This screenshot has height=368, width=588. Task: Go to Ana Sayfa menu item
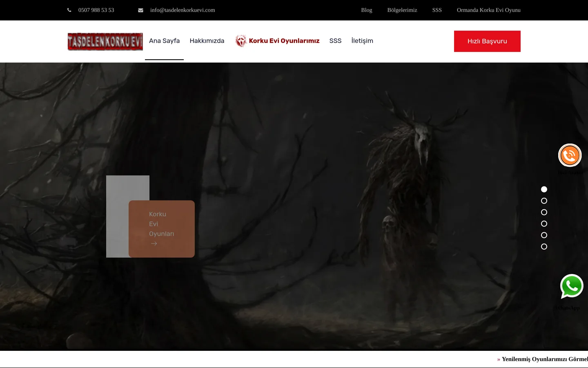[x=164, y=41]
